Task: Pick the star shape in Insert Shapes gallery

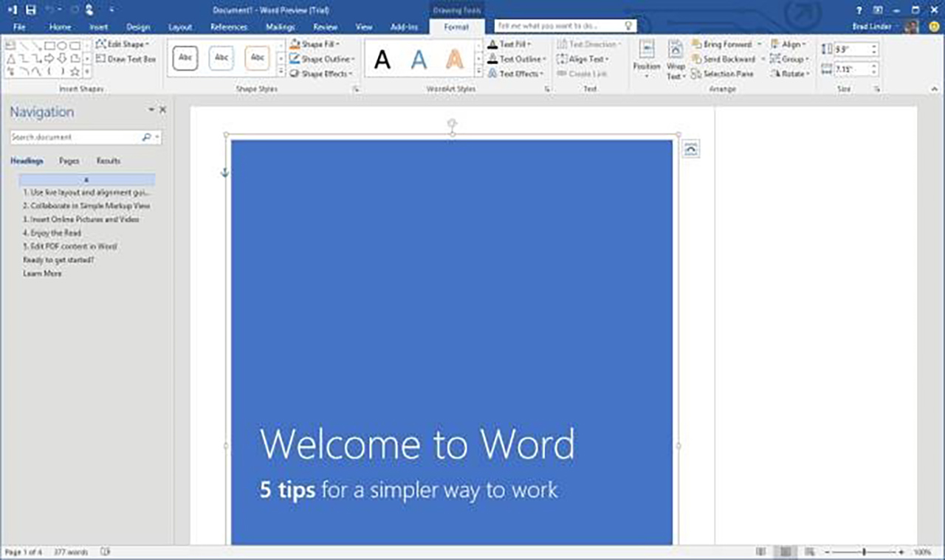Action: pos(75,72)
